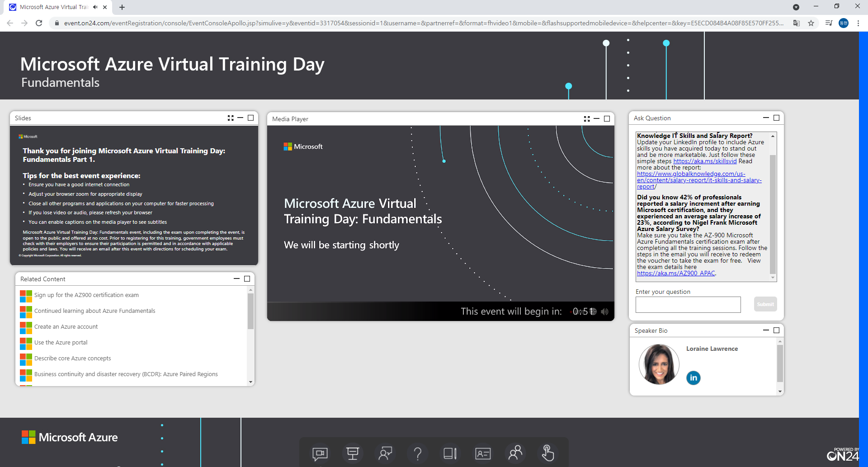Viewport: 868px width, 467px height.
Task: Open the Speaker Bio card icon in bottom dock
Action: point(483,453)
